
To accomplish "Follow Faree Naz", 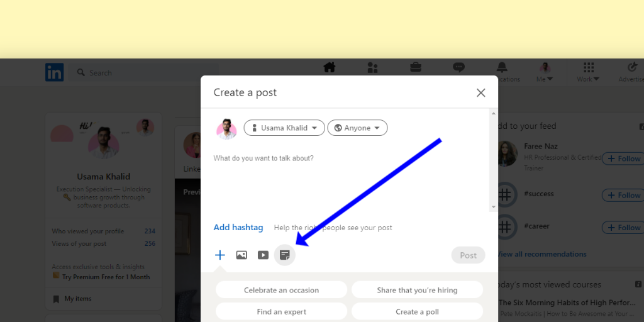I will (x=623, y=158).
